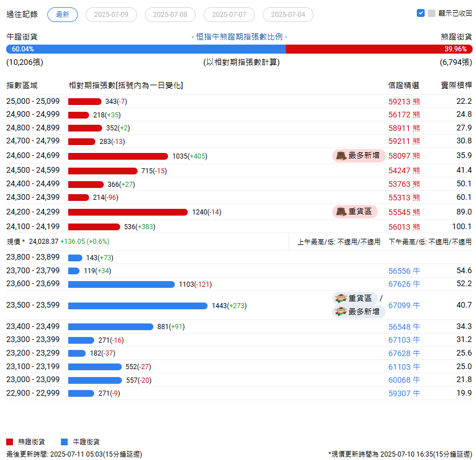
Task: Click the 信證精選 column header
Action: tap(403, 85)
